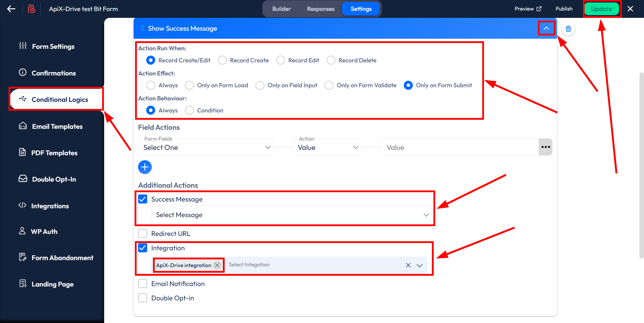Viewport: 644px width, 323px height.
Task: Click the Conditional Logics branch icon
Action: point(23,99)
